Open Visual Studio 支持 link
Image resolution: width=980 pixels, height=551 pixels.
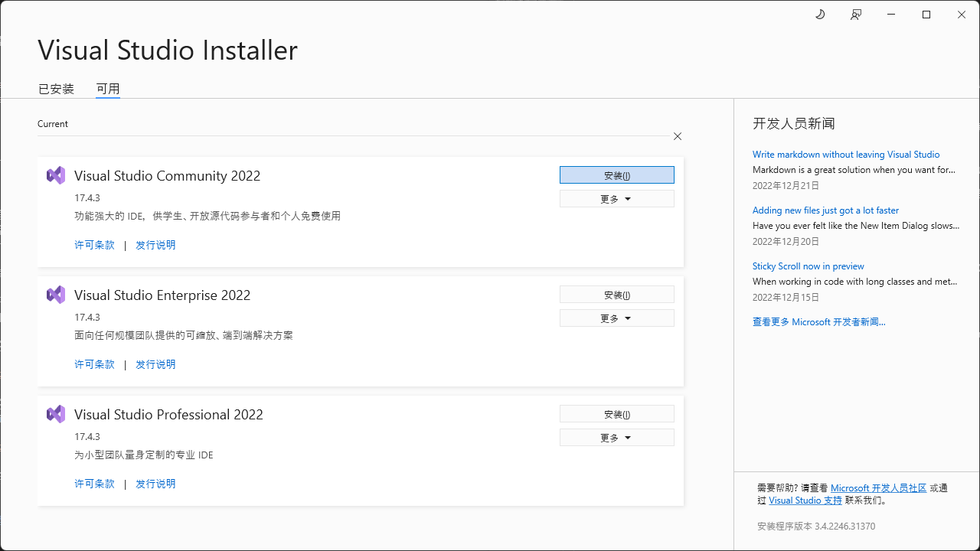[x=805, y=500]
